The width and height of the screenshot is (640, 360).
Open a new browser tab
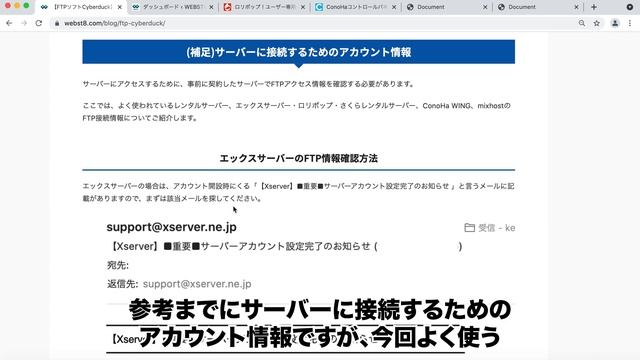pyautogui.click(x=594, y=7)
